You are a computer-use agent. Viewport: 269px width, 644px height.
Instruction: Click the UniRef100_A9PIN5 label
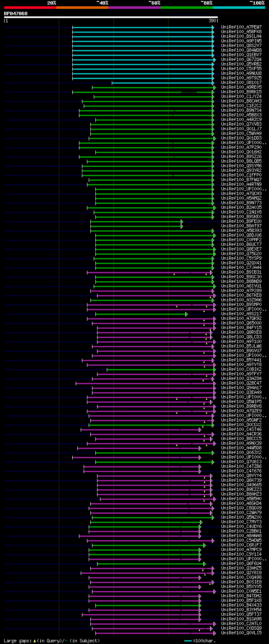pyautogui.click(x=241, y=41)
